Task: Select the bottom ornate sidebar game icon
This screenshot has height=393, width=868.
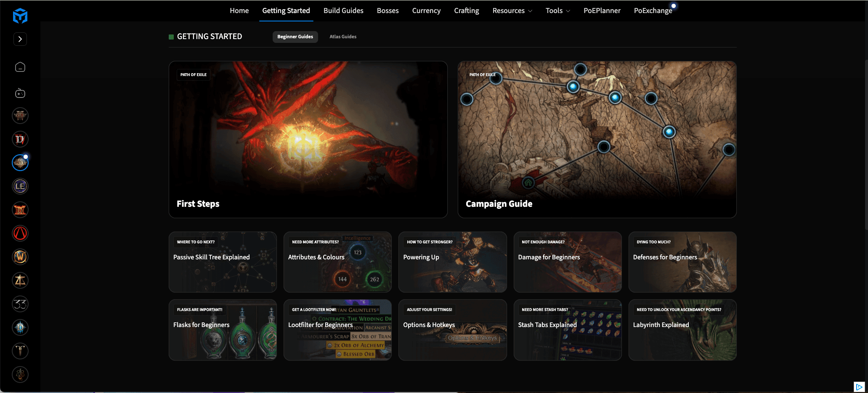Action: [x=20, y=375]
